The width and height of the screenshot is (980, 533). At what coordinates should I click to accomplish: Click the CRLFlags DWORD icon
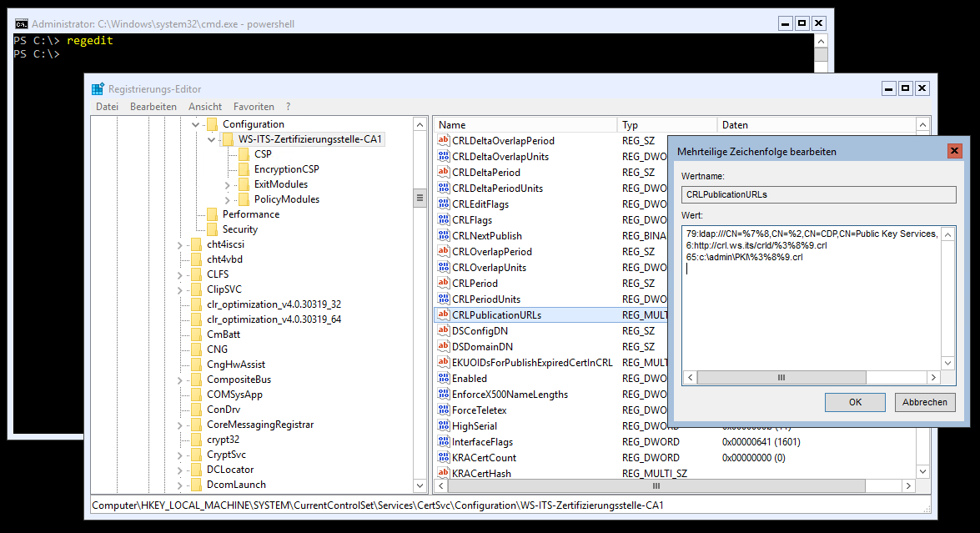(x=444, y=219)
